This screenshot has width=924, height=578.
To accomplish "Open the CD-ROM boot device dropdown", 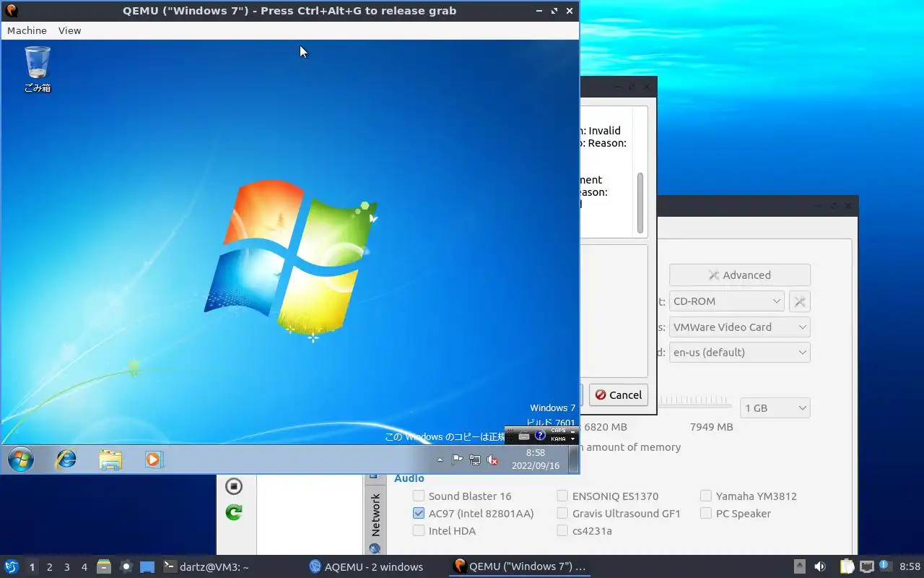I will (x=726, y=301).
